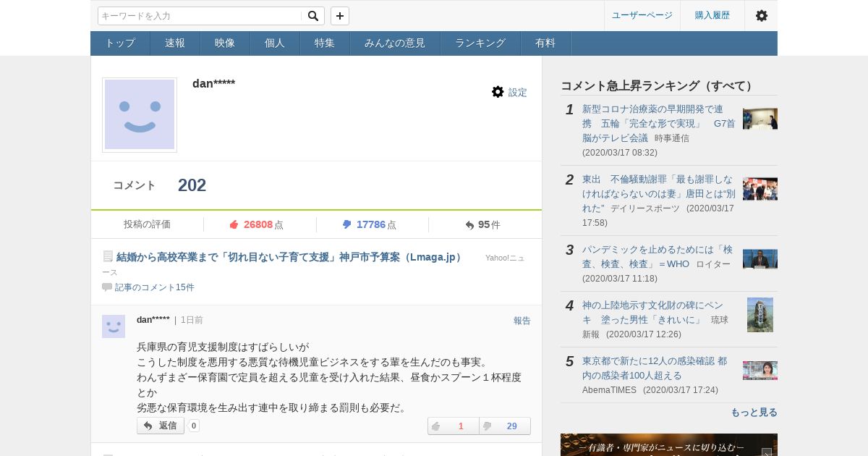Click the 設定 settings link in profile

tap(518, 93)
